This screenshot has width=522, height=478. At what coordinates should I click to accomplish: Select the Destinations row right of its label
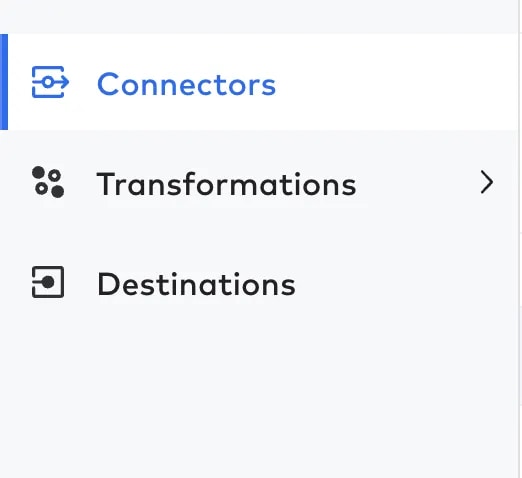[407, 282]
